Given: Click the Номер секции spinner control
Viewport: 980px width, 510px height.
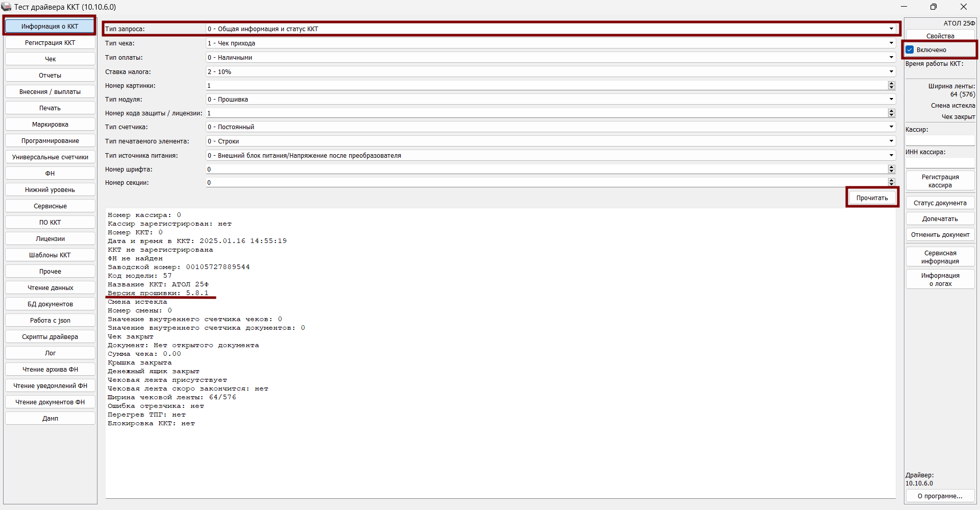Looking at the screenshot, I should point(891,183).
